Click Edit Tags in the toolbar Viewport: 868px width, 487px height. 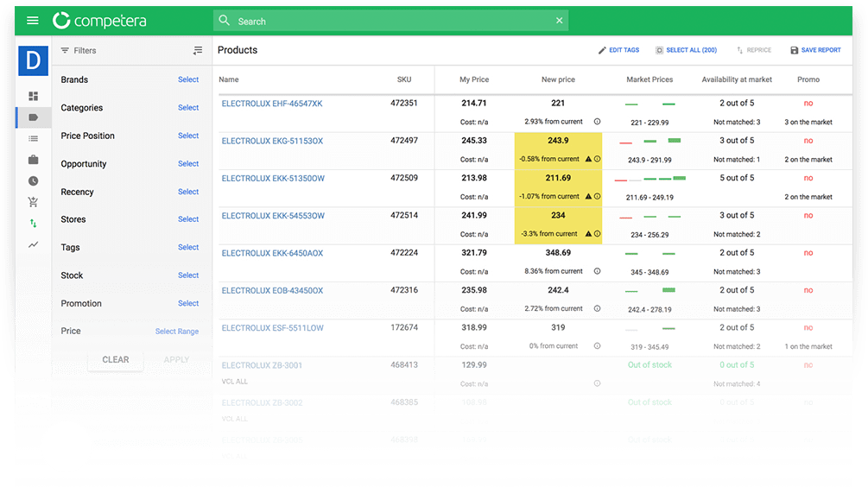click(x=618, y=50)
